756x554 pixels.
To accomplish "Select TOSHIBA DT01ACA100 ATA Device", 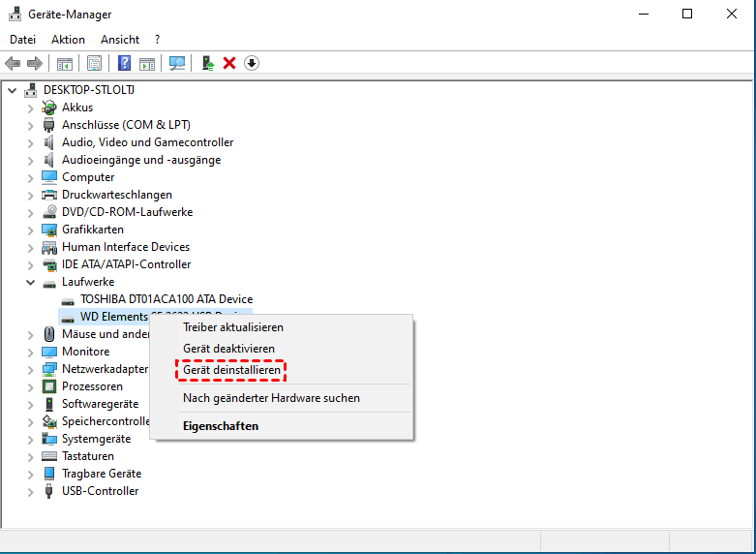I will (166, 299).
